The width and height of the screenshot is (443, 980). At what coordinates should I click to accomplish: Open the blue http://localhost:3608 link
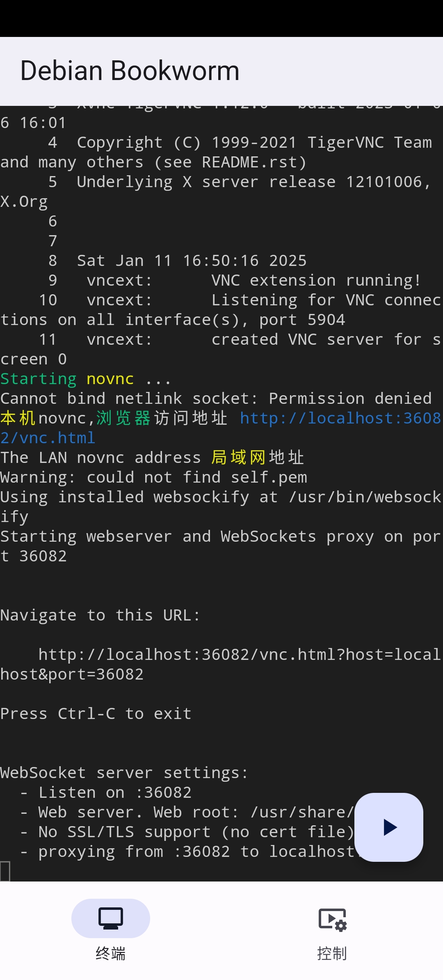coord(340,418)
